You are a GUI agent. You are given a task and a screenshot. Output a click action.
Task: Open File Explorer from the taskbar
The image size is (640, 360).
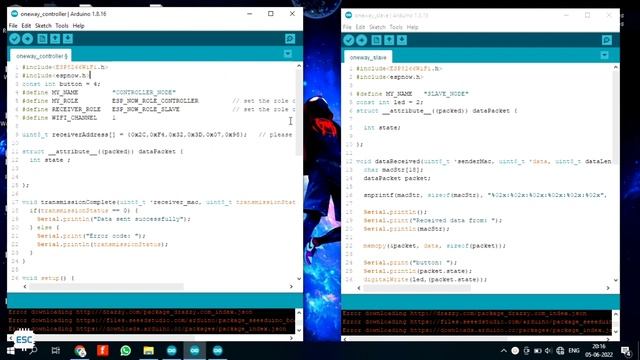pos(149,351)
